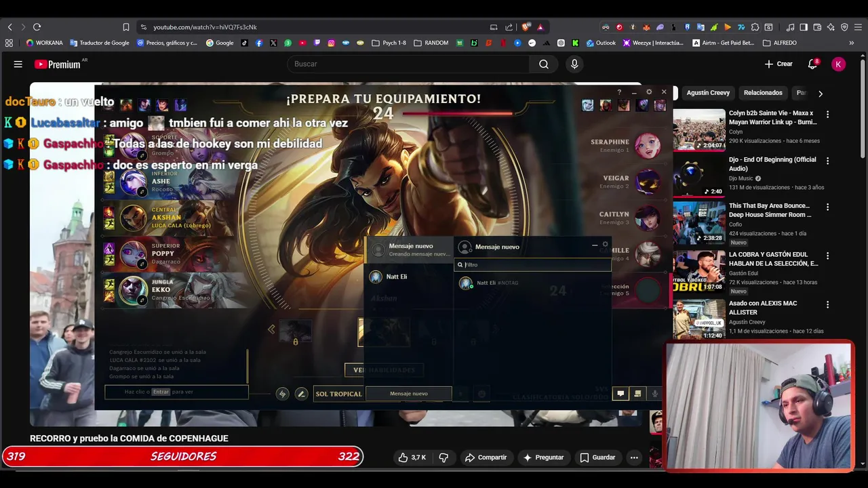Open the RANDOM bookmarks folder

431,43
